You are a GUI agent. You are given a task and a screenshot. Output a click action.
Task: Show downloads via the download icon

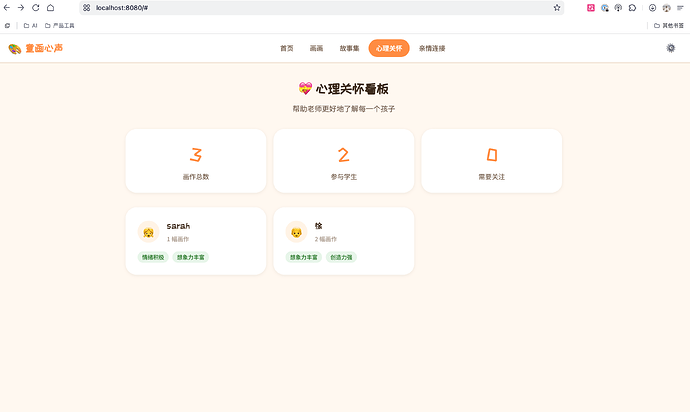point(652,7)
